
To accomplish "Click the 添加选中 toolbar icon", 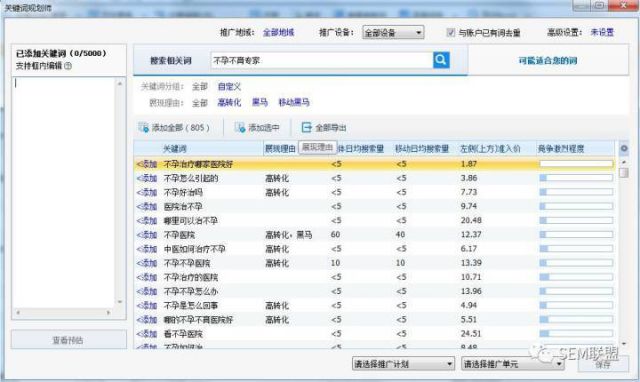I will coord(240,127).
